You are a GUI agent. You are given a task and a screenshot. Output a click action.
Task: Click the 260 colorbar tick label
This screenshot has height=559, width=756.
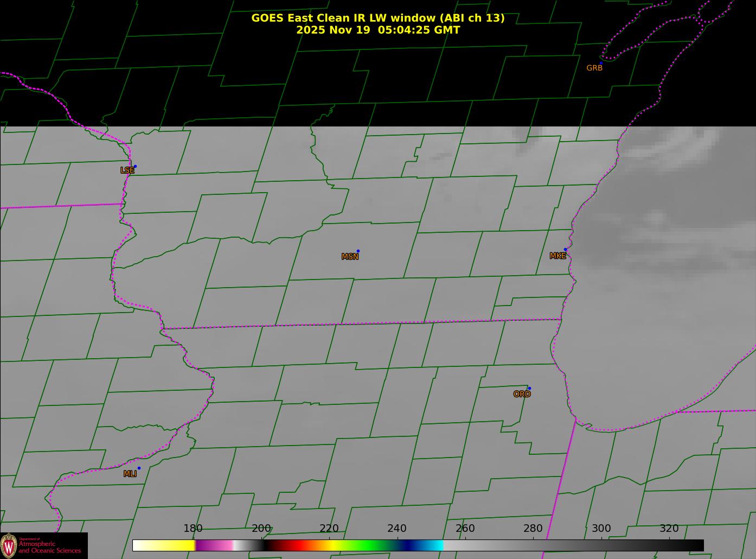(465, 529)
